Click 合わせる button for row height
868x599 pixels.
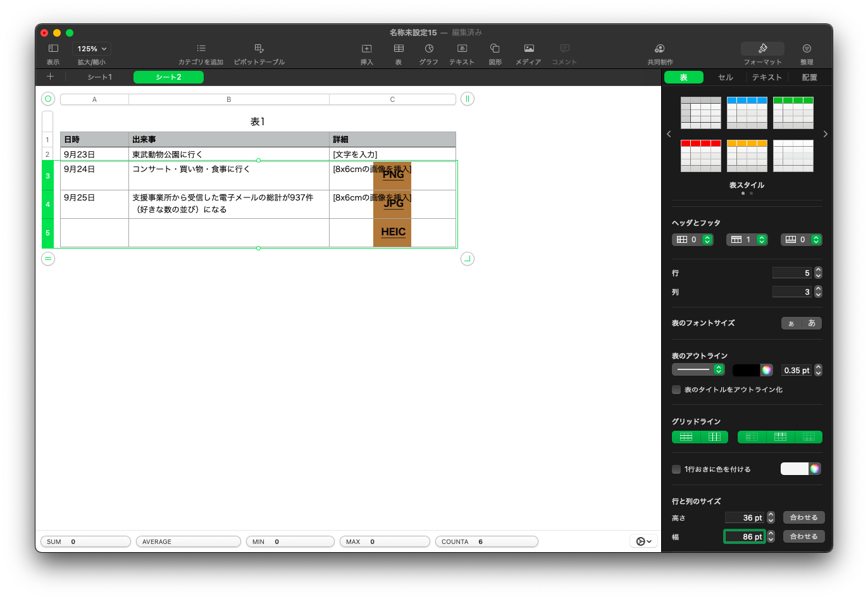[803, 517]
